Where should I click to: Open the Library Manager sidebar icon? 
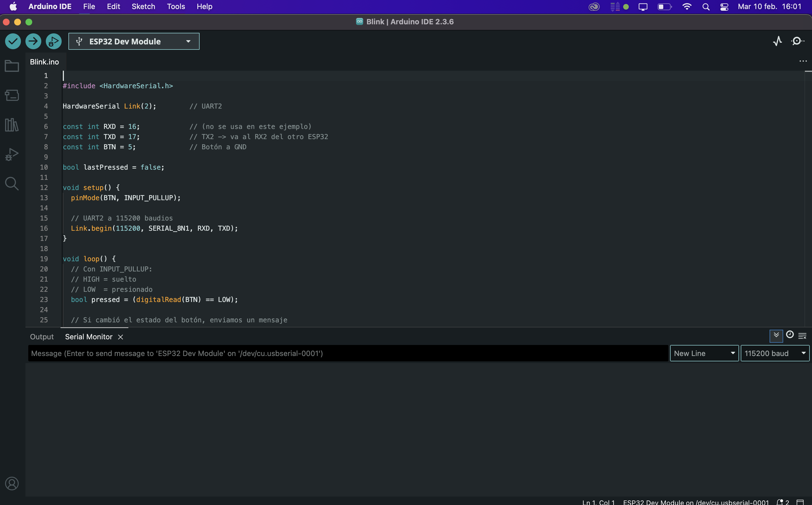tap(12, 125)
